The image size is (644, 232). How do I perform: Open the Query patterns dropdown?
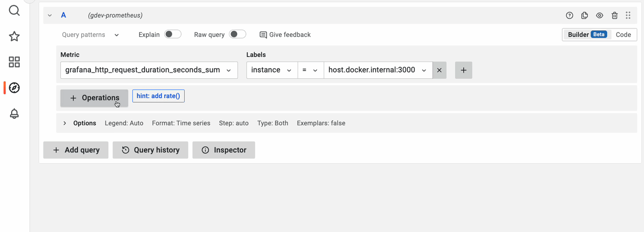[x=90, y=35]
